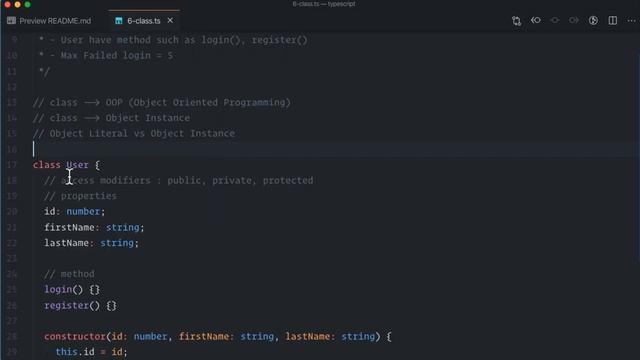The width and height of the screenshot is (640, 360).
Task: Click the 'class --> Object Instance' comment
Action: 111,118
